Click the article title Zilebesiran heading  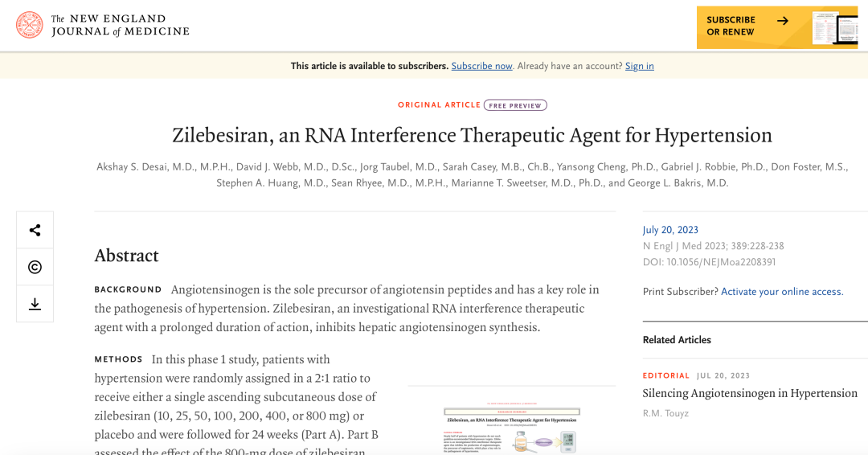click(473, 136)
